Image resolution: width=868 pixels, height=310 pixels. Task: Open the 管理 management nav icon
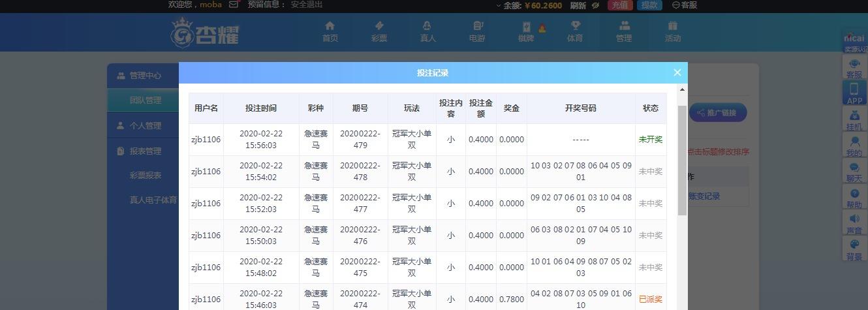pos(624,31)
